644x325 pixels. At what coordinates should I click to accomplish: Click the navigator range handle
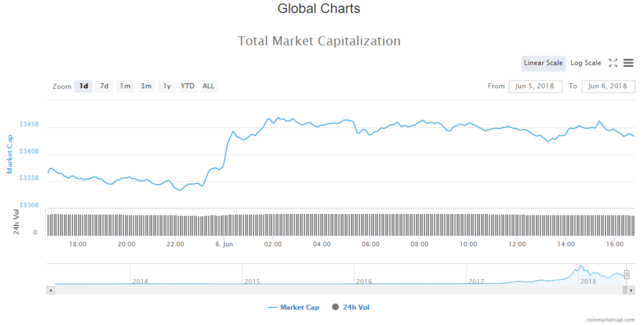[626, 275]
